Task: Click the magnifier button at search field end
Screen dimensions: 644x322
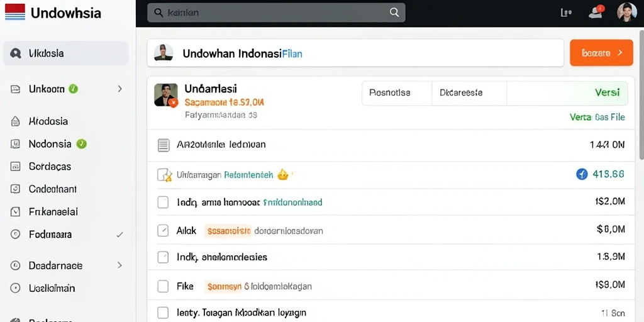Action: coord(394,13)
